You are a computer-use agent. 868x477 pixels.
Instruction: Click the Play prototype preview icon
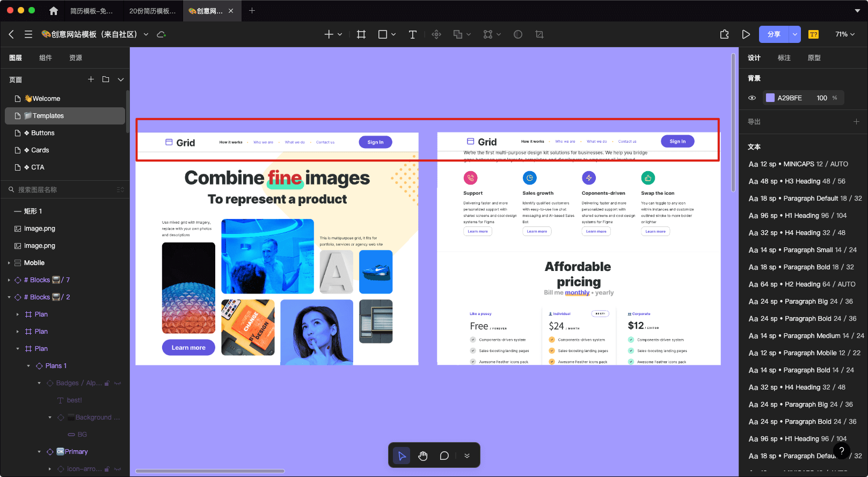(746, 34)
